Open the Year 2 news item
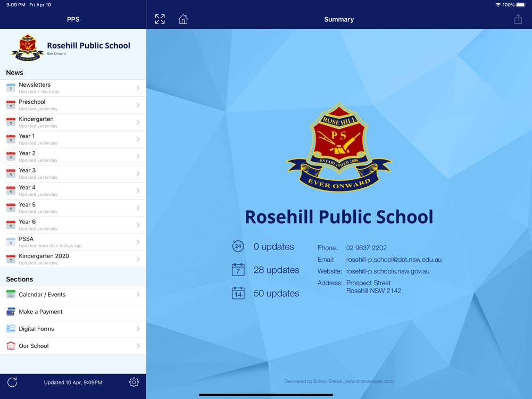The image size is (532, 399). click(73, 156)
